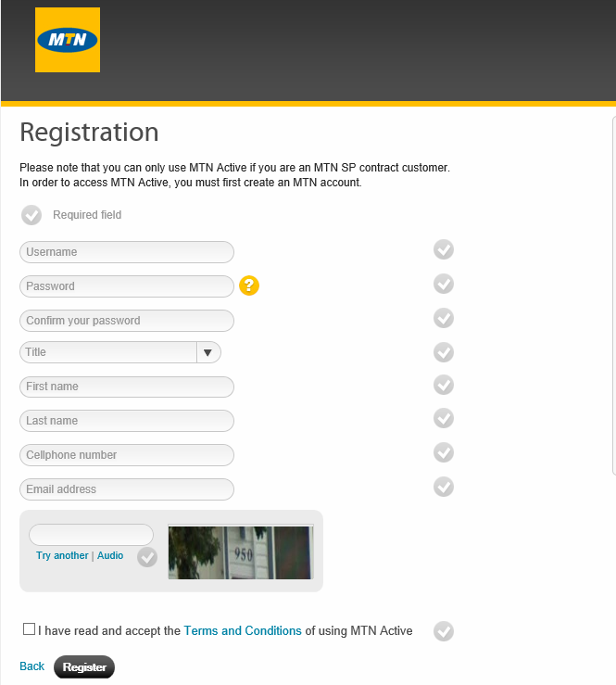This screenshot has width=616, height=685.
Task: Click the Title dropdown arrow
Action: [x=208, y=352]
